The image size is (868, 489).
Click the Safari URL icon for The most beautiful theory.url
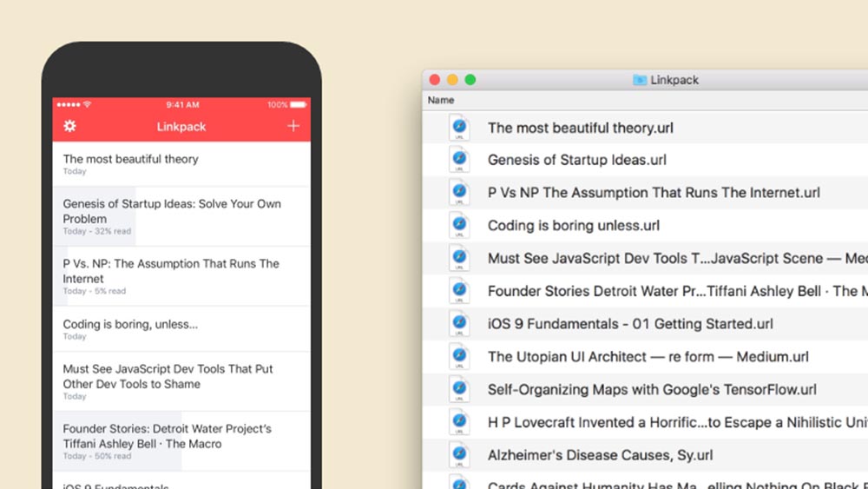pos(459,128)
